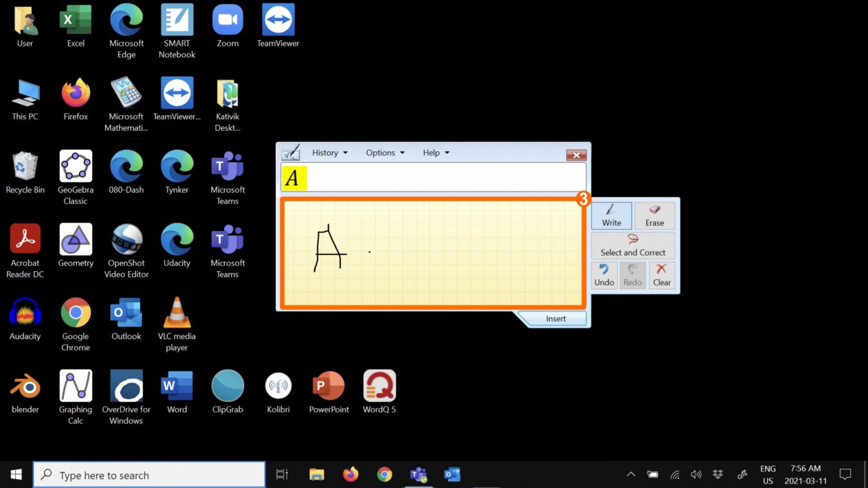Select the Erase tool

(654, 215)
